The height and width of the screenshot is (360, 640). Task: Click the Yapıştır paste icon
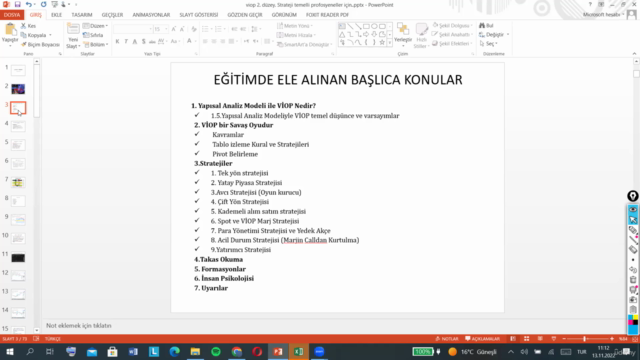pos(10,30)
